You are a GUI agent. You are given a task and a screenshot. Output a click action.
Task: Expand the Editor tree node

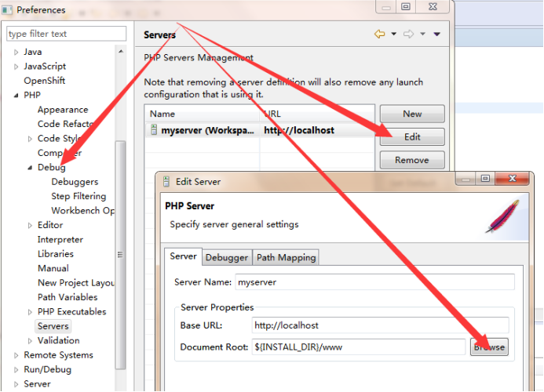point(30,225)
